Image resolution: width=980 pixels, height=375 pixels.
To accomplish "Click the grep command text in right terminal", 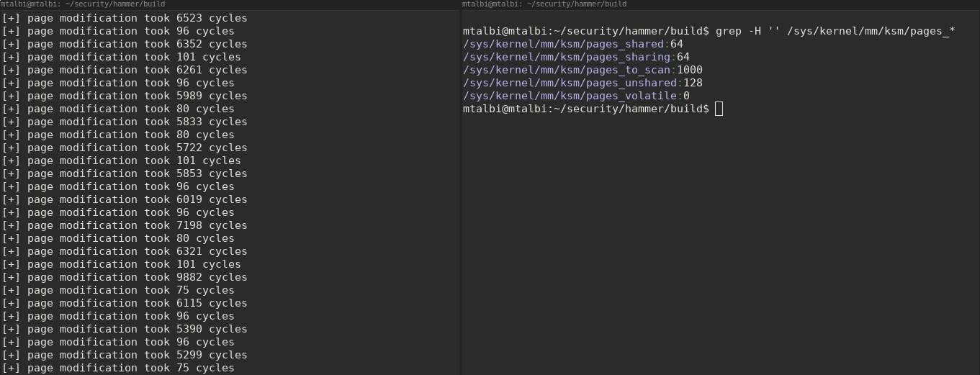I will pos(835,31).
